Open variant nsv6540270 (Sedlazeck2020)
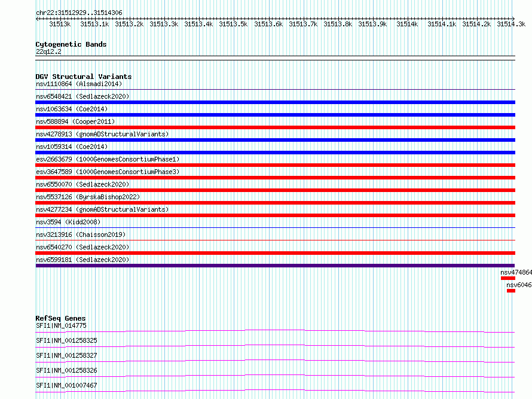532x399 pixels. tap(82, 247)
